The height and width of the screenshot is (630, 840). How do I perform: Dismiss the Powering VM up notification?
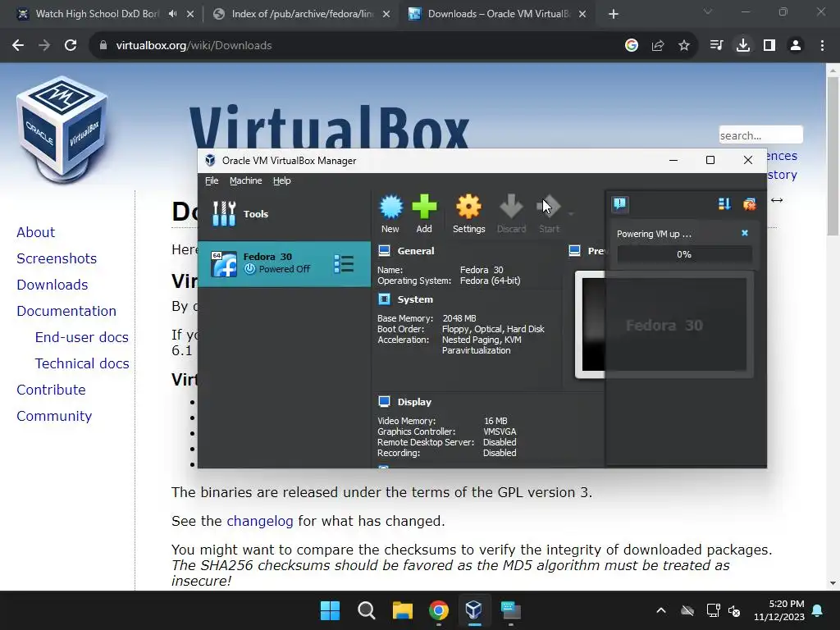click(x=745, y=233)
